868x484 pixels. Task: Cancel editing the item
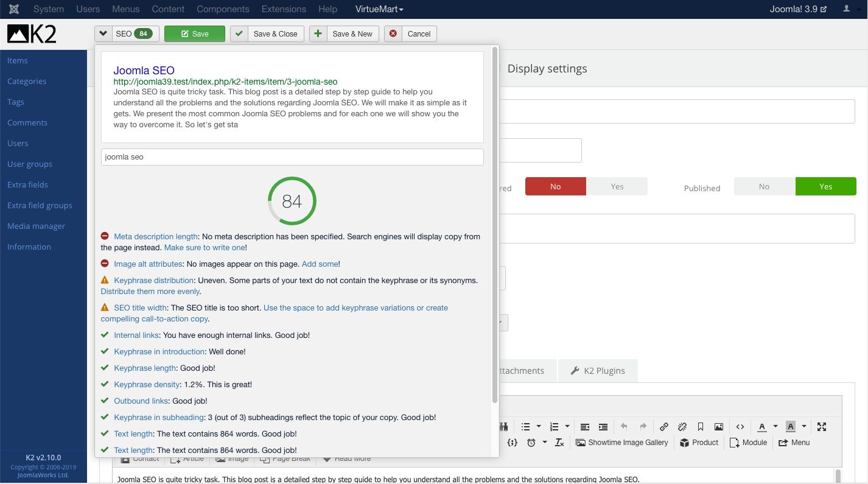coord(411,34)
